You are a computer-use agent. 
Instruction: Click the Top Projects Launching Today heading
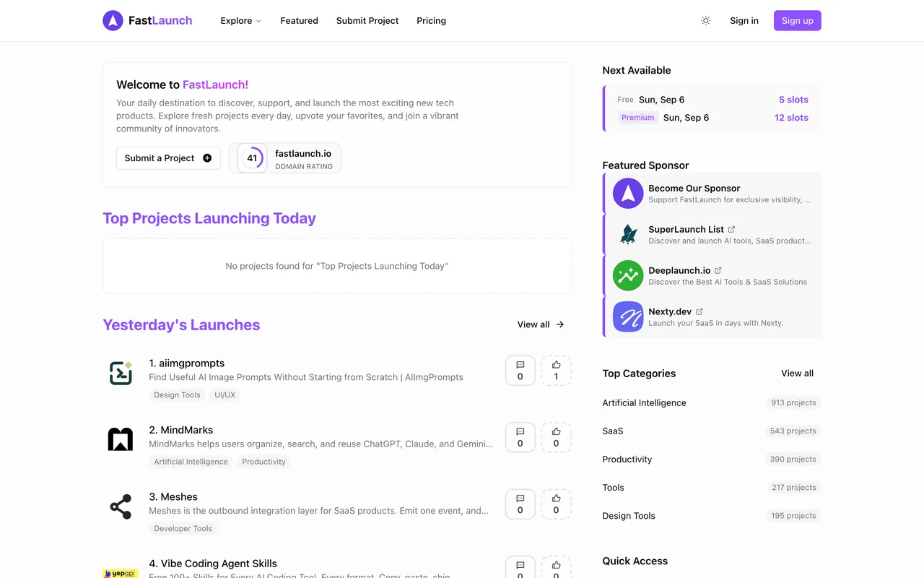209,218
